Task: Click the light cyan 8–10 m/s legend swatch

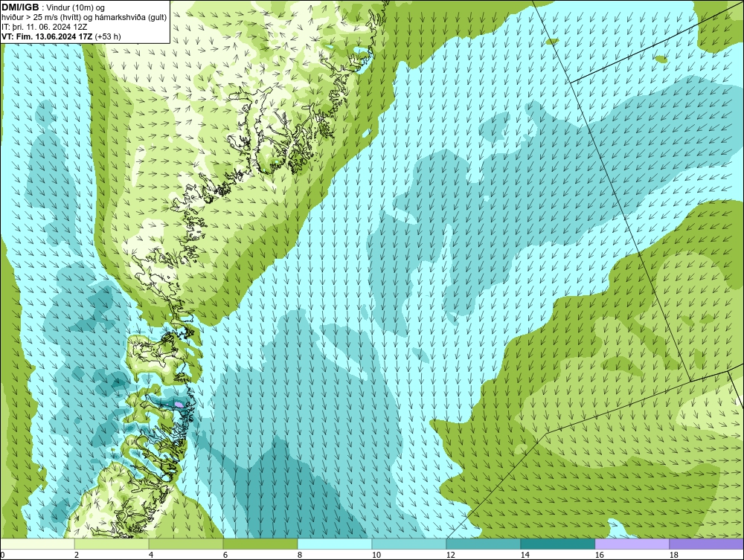Action: pos(335,544)
